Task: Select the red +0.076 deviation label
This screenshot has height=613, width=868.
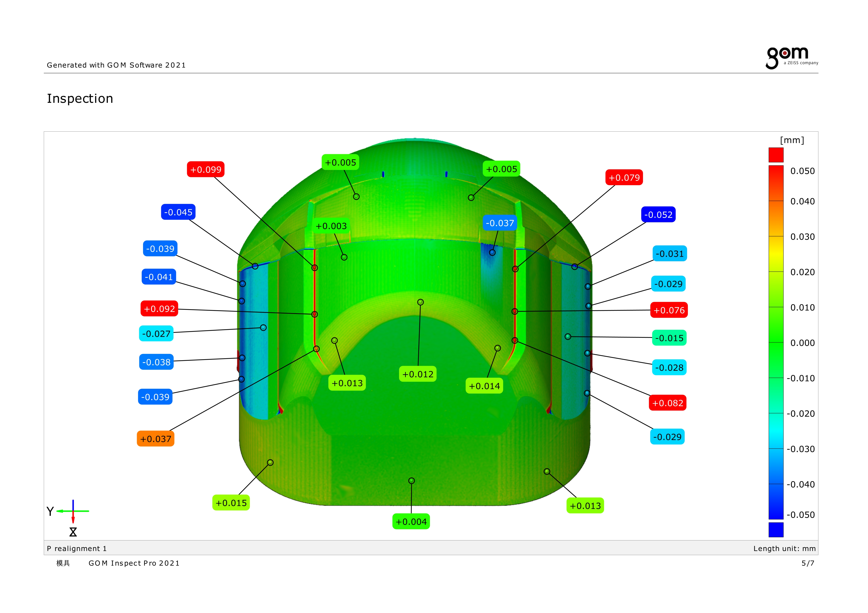Action: [669, 310]
